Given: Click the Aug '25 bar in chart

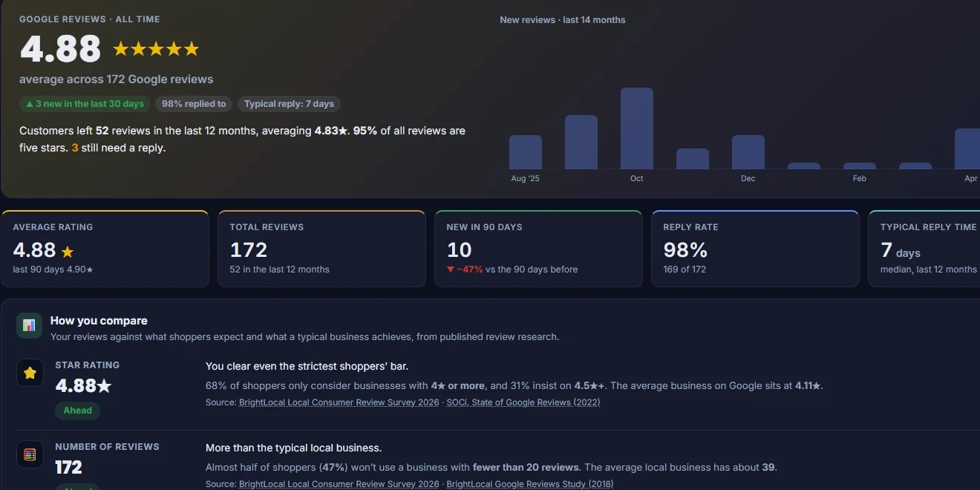Looking at the screenshot, I should tap(526, 152).
